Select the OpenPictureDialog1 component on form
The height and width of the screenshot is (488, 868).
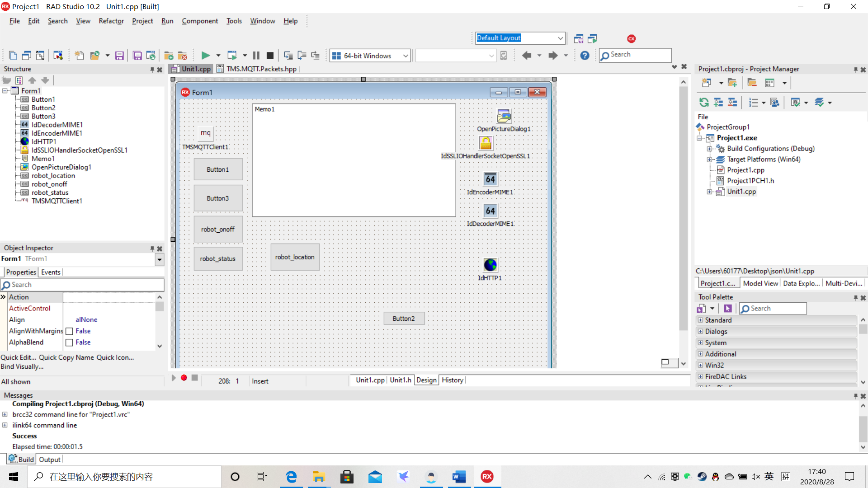click(x=504, y=116)
